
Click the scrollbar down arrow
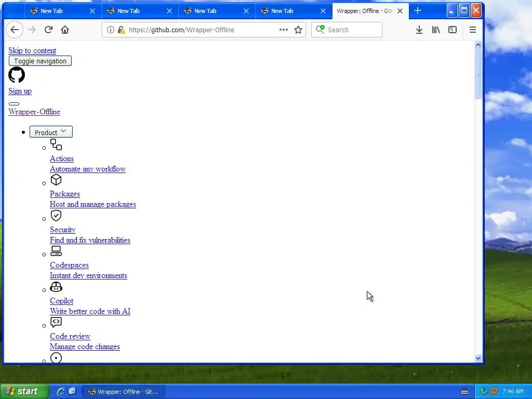click(x=478, y=358)
